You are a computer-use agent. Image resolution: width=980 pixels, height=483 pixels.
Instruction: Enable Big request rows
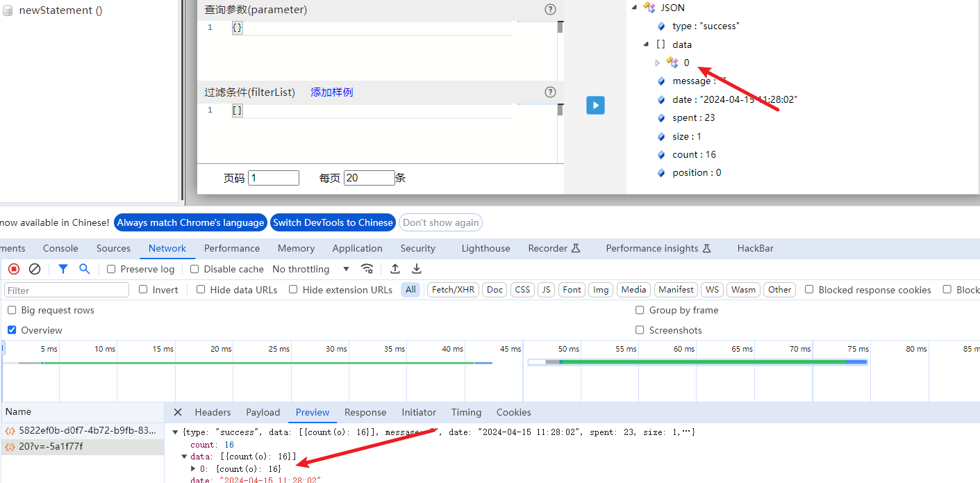12,310
